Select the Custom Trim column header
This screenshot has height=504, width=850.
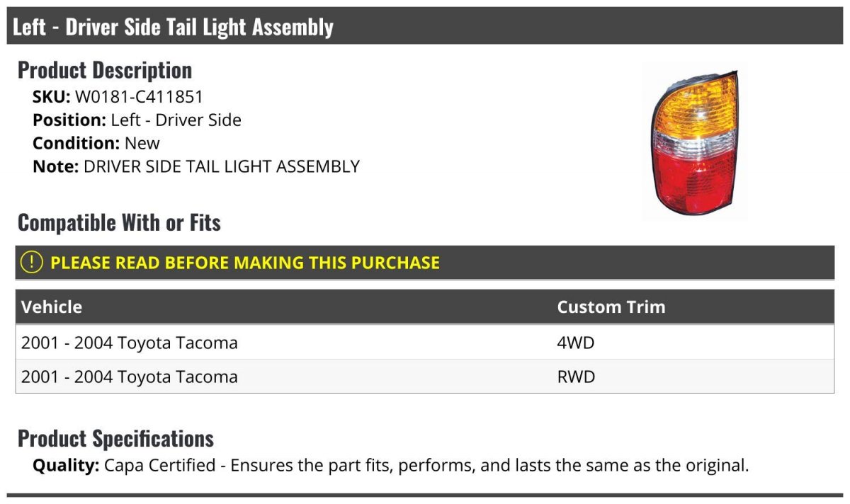[611, 307]
